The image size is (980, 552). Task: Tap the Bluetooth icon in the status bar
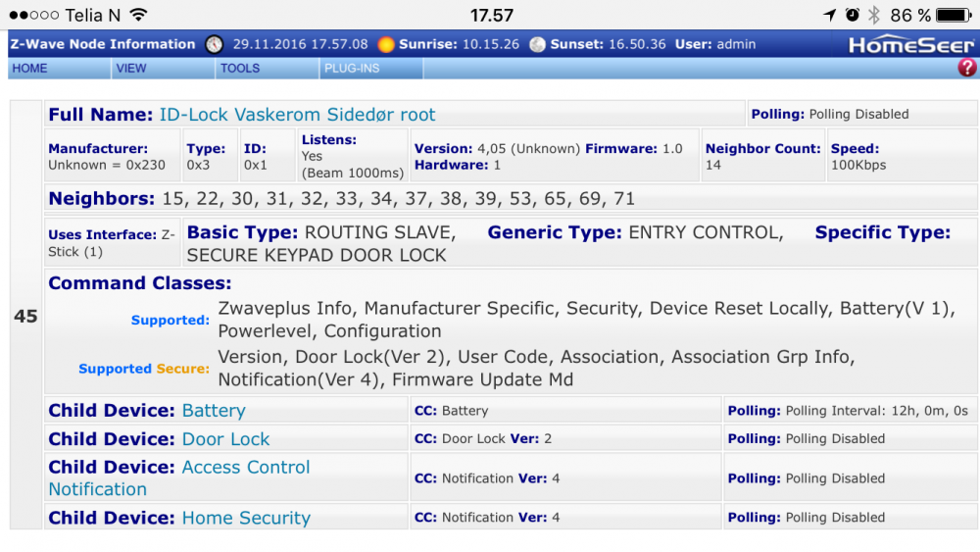[874, 15]
